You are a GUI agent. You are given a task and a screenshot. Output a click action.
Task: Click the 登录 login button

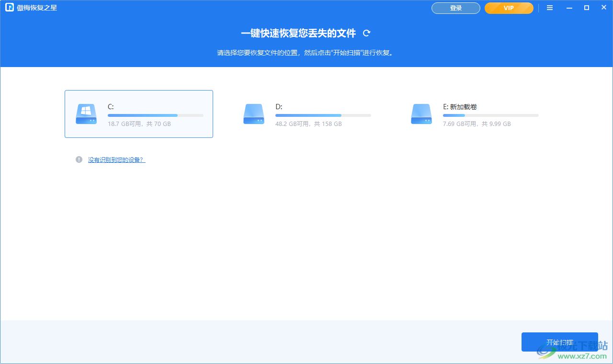pos(456,8)
